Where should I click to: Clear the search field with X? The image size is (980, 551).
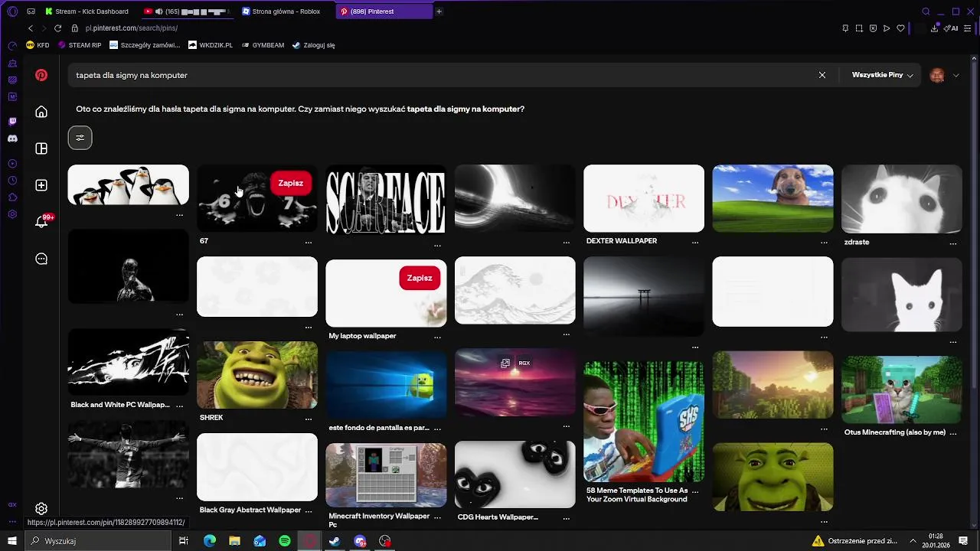(x=822, y=75)
